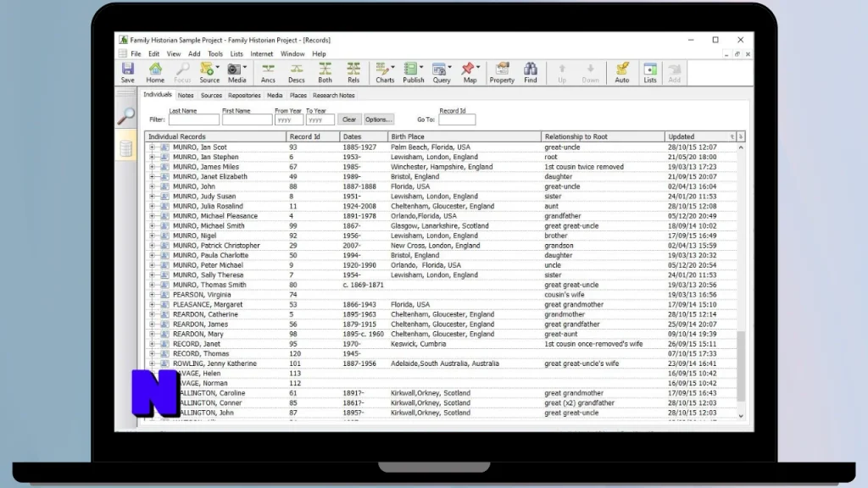This screenshot has width=868, height=488.
Task: Open Publish dropdown arrow
Action: 421,67
